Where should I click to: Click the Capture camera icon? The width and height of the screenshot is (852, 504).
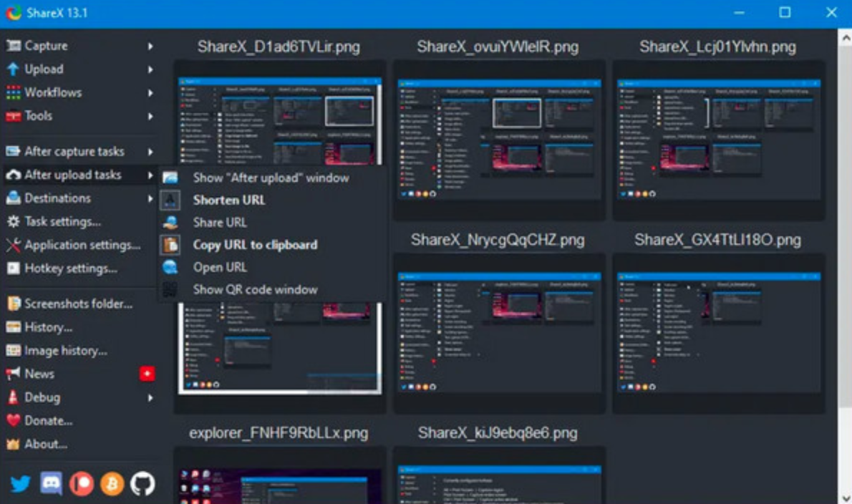[13, 46]
